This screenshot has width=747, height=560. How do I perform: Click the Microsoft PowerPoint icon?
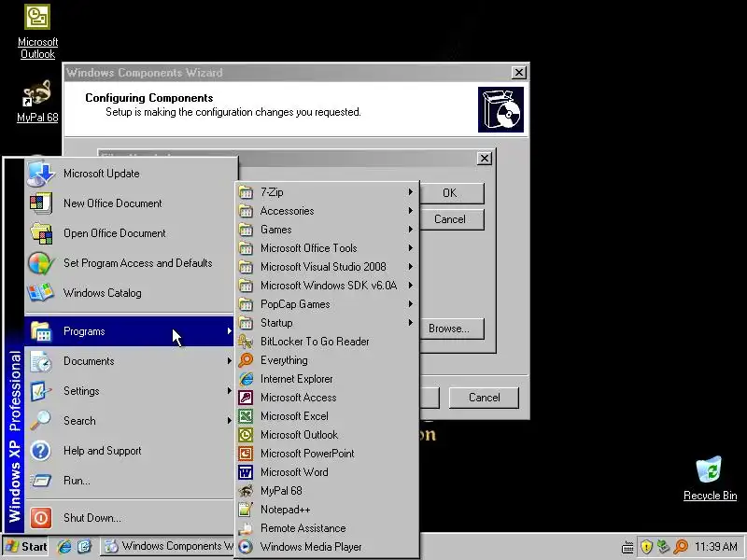coord(246,454)
